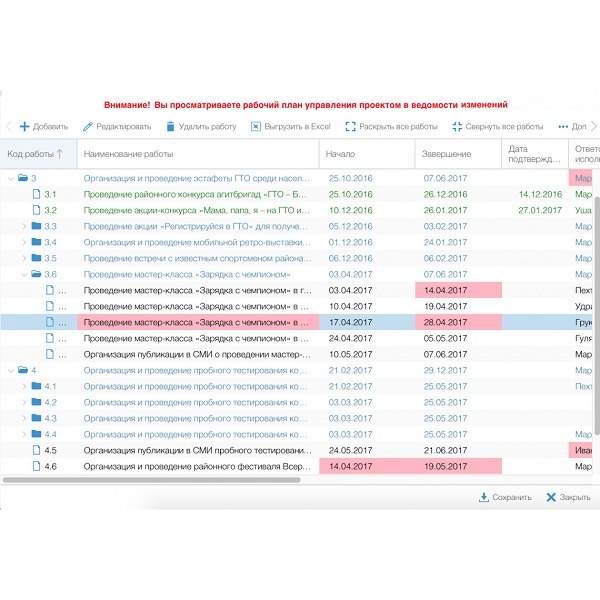The width and height of the screenshot is (600, 600).
Task: Expand work 3.5 subtree
Action: pyautogui.click(x=24, y=258)
